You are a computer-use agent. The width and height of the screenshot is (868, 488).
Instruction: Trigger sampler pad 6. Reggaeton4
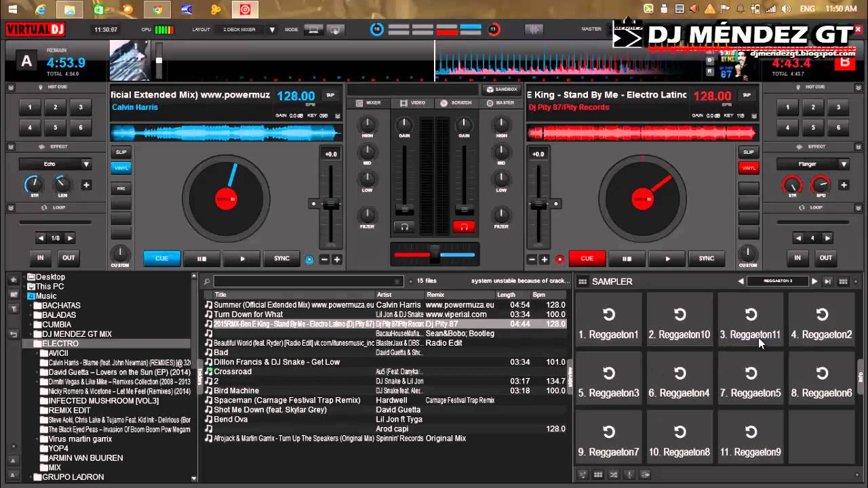pyautogui.click(x=679, y=380)
